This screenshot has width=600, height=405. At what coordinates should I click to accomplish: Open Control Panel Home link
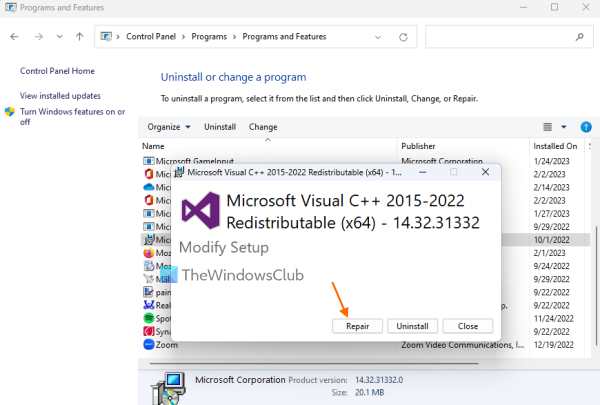click(57, 71)
